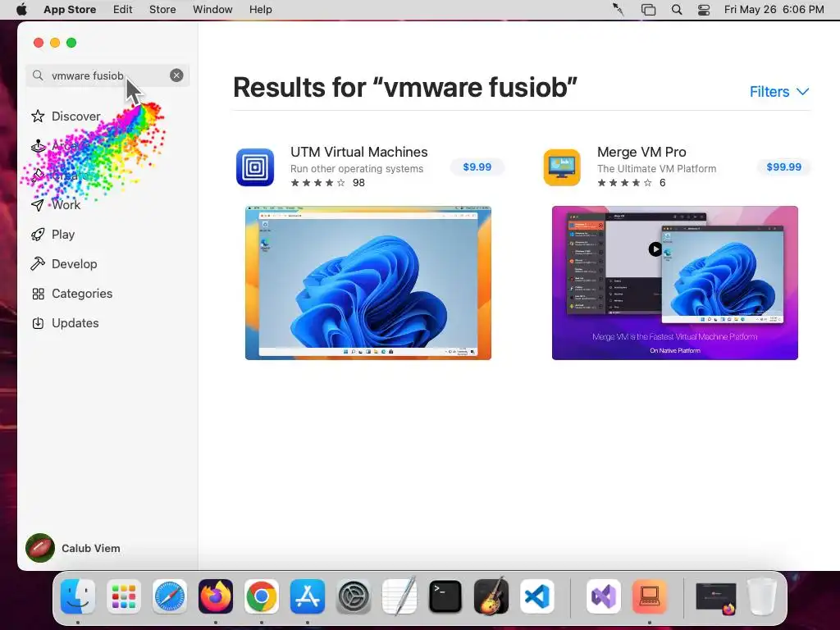Click the date and time display
This screenshot has width=840, height=630.
pos(774,10)
